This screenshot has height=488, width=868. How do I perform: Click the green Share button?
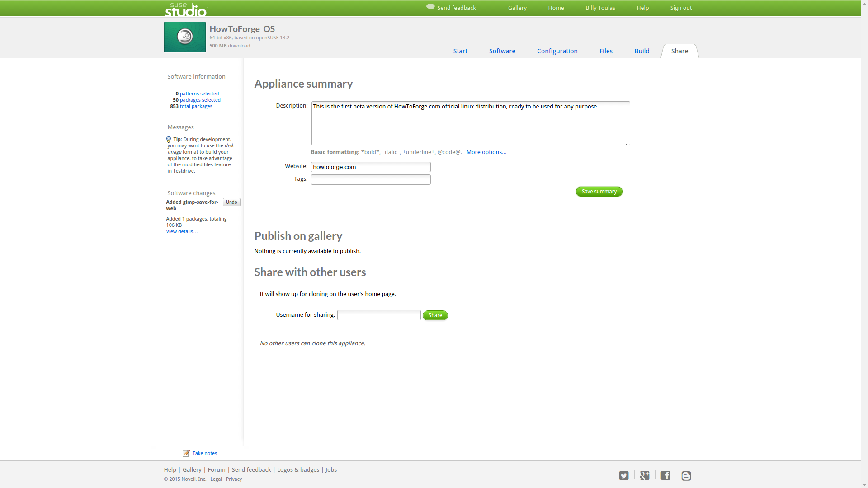435,315
